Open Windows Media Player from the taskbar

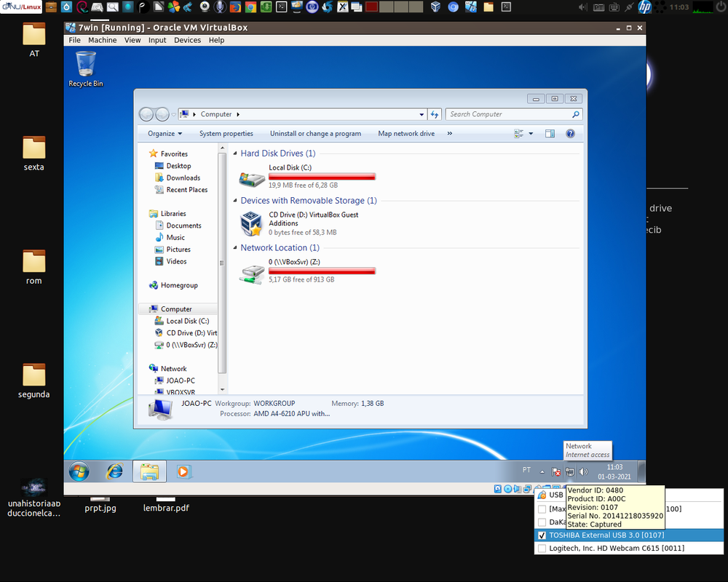(183, 471)
